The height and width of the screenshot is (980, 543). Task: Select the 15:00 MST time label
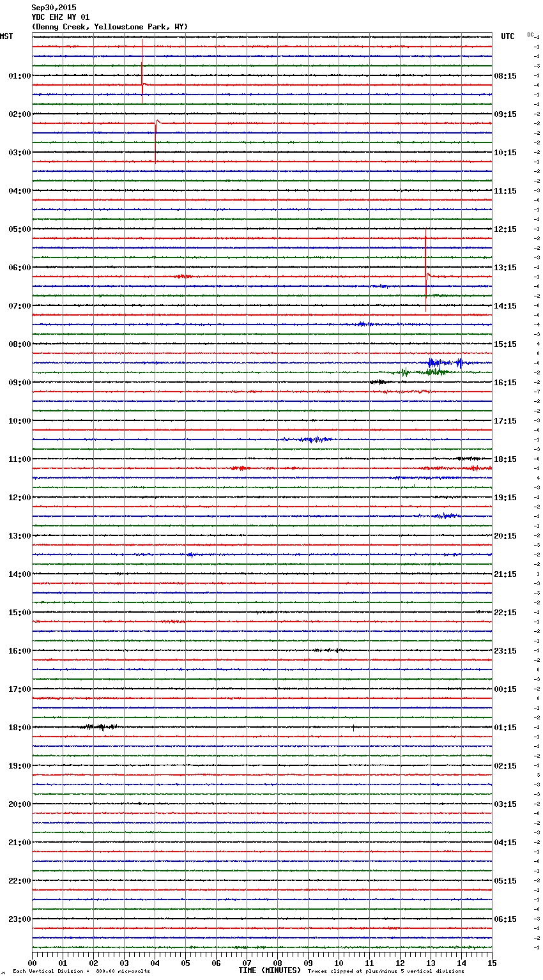[x=20, y=613]
